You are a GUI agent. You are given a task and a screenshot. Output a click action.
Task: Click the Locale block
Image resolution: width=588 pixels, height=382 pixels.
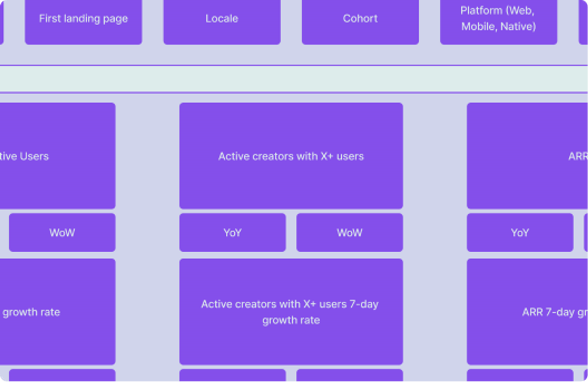(x=222, y=22)
